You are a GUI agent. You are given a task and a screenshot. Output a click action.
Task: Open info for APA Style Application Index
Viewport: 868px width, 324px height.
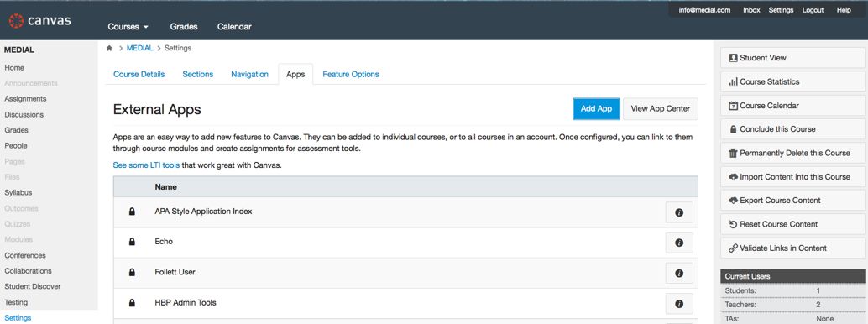679,212
